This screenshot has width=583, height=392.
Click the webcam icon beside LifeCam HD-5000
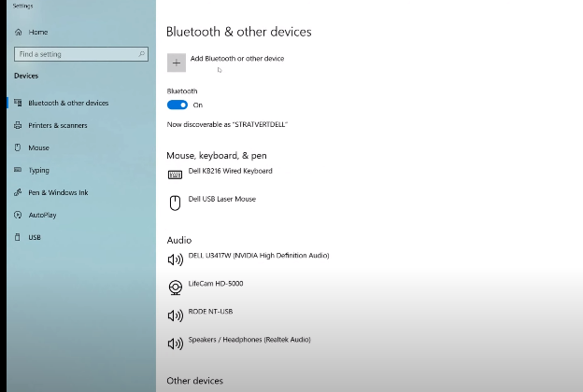[x=176, y=287]
